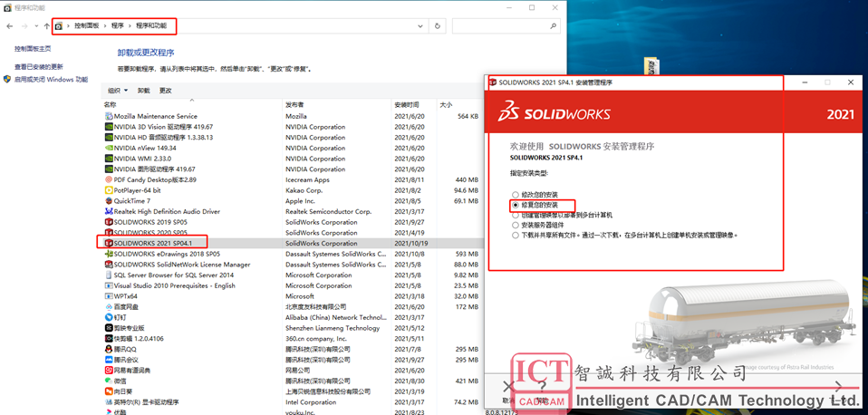
Task: Select the 英特尔(R) 显卡驱动程序 row
Action: 293,402
